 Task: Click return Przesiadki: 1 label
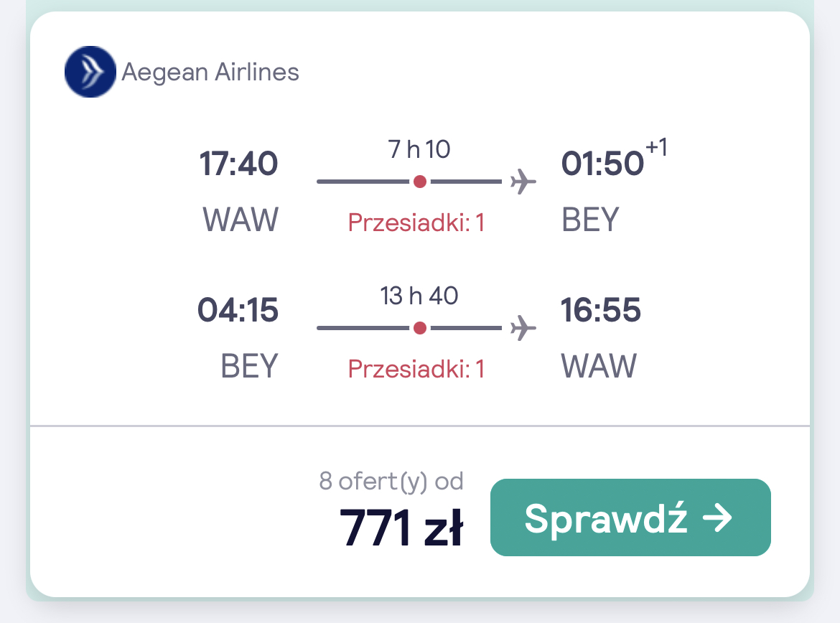coord(416,368)
